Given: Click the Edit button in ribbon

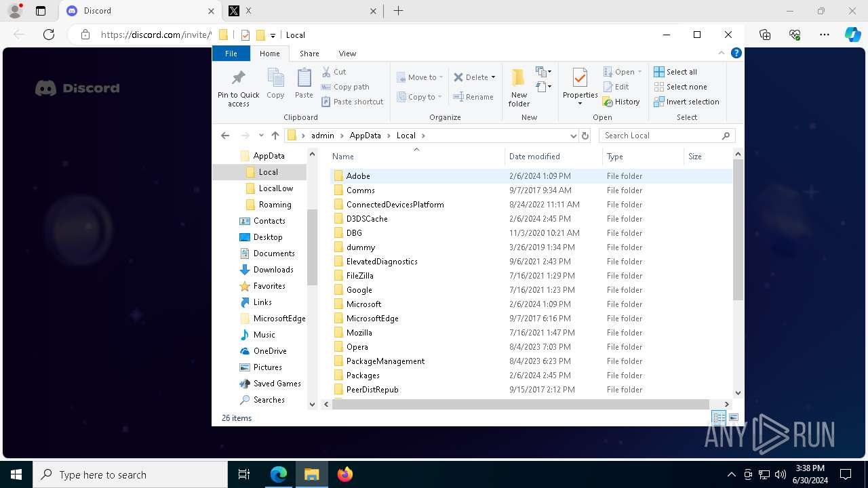Looking at the screenshot, I should [x=616, y=87].
